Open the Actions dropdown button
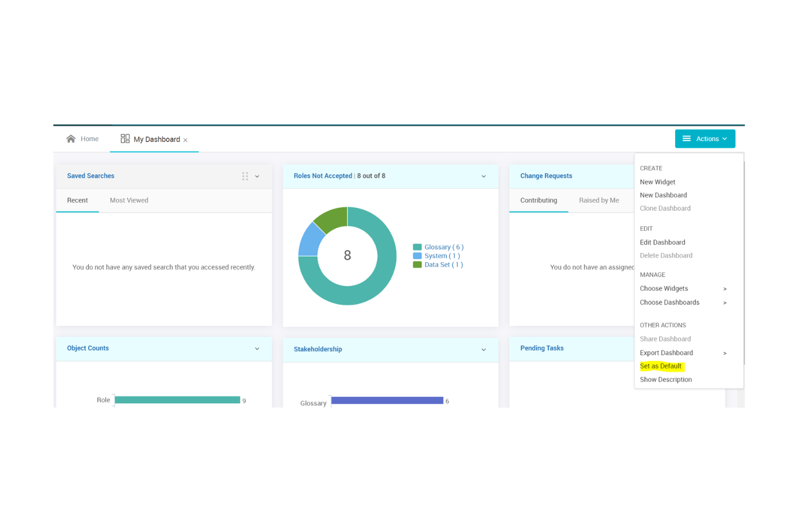 pos(705,139)
